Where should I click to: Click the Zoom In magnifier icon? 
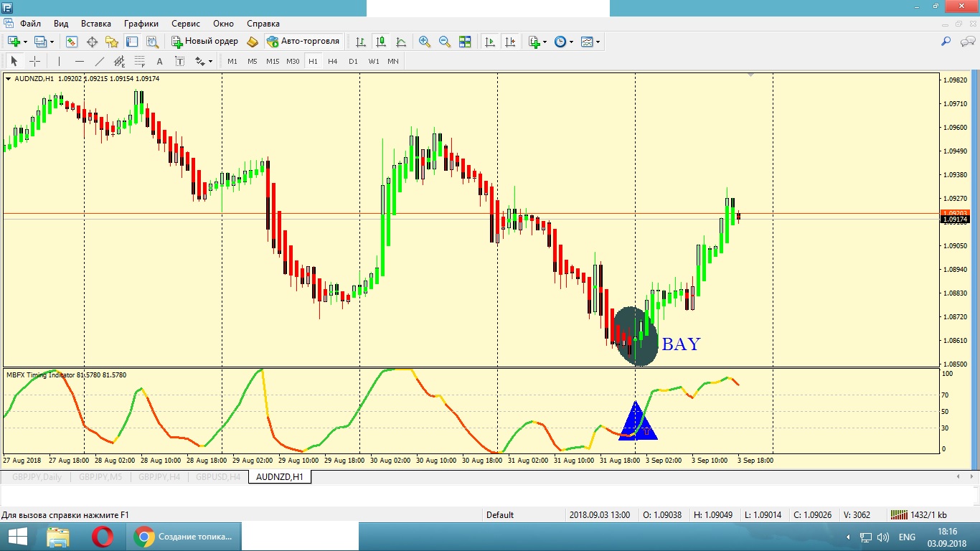point(425,42)
